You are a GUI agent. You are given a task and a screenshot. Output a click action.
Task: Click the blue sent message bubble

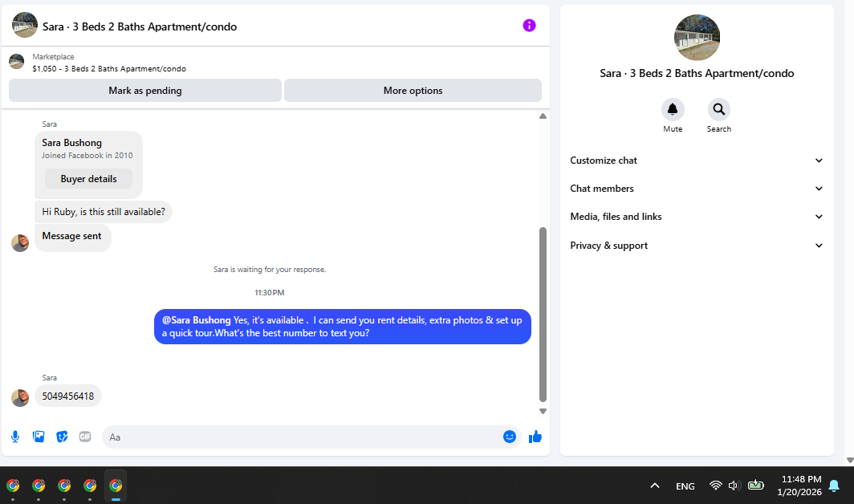pos(343,327)
